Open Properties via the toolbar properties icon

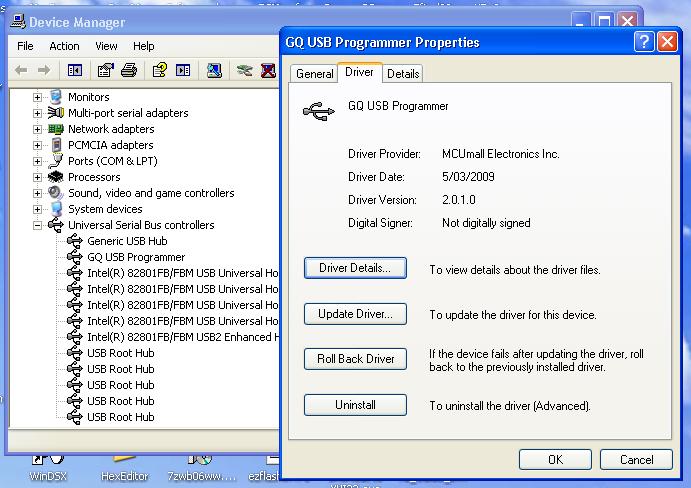105,70
